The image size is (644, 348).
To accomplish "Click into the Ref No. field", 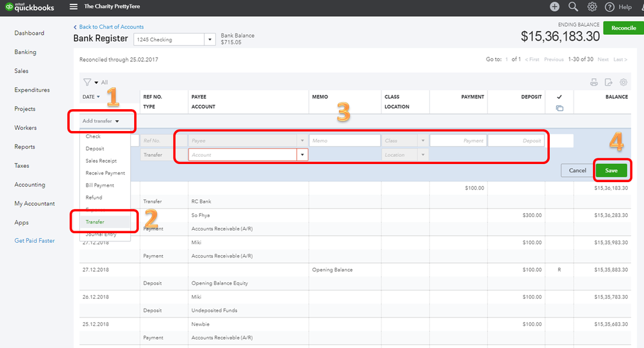I will [164, 141].
